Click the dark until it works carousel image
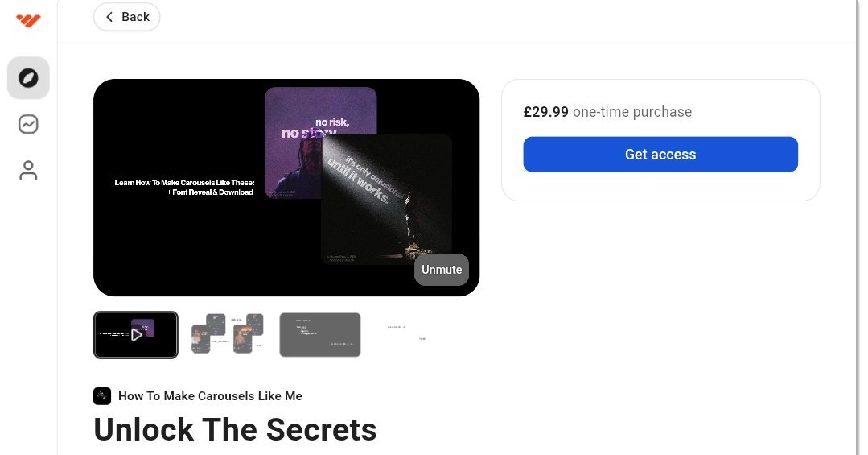The height and width of the screenshot is (455, 868). (386, 199)
